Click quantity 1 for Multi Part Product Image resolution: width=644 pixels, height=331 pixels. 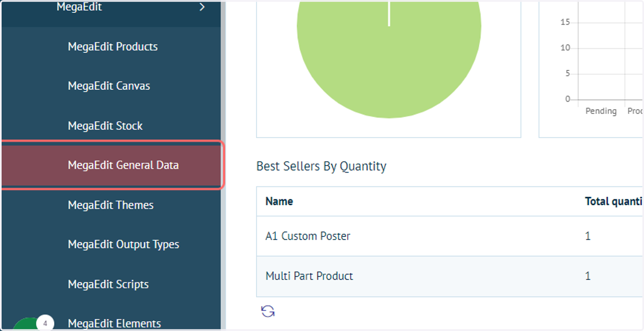pyautogui.click(x=588, y=276)
